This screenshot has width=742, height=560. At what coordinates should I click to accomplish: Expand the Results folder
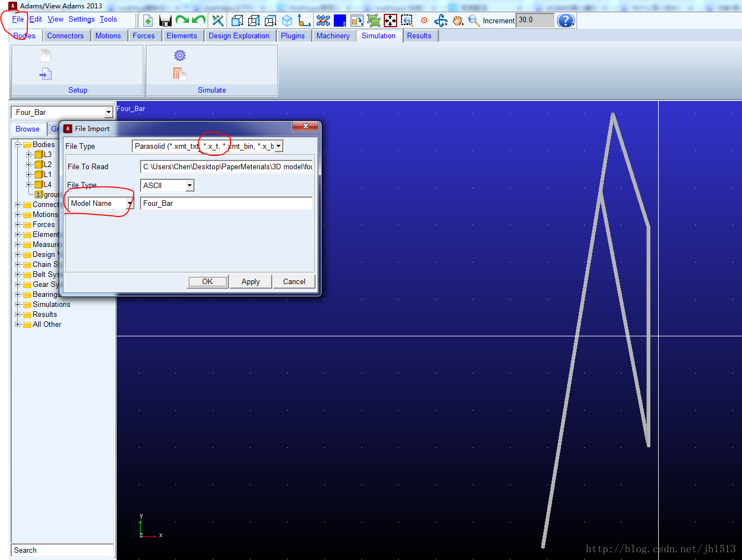pos(18,314)
